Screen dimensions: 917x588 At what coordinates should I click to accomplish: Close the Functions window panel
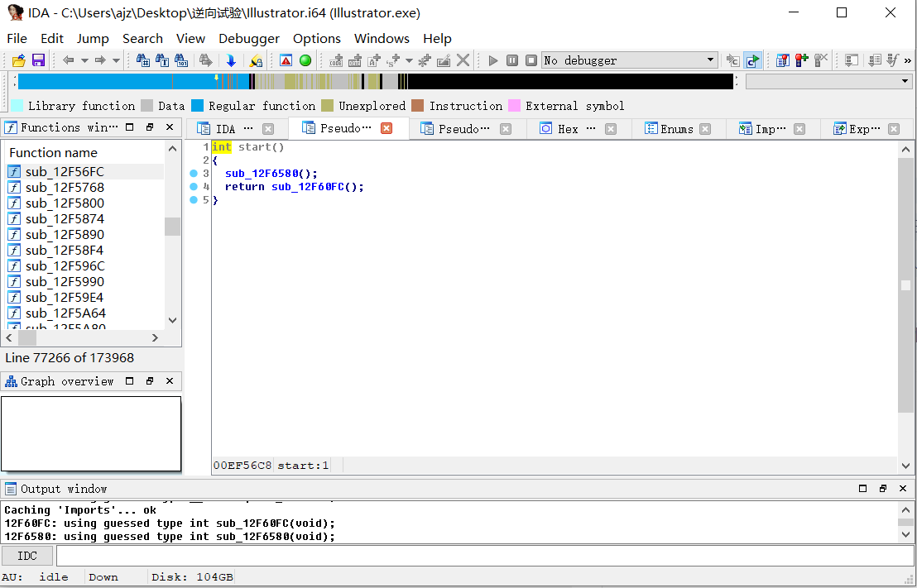(x=170, y=127)
